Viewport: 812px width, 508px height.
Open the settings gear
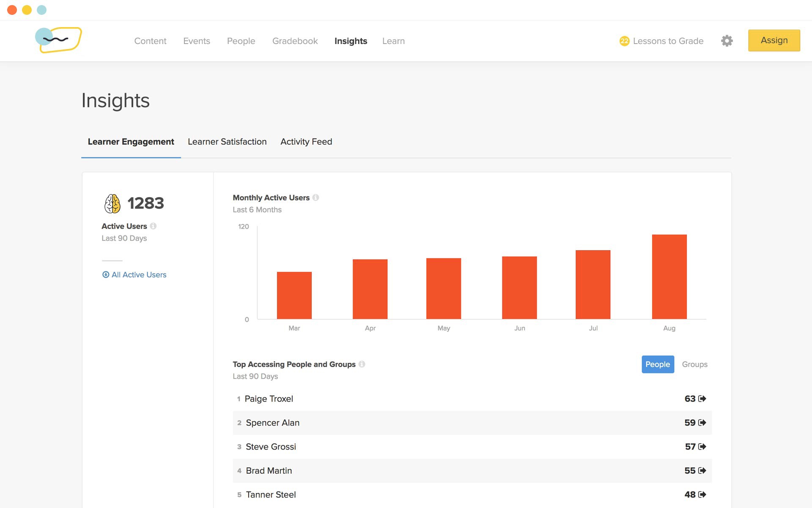[727, 41]
